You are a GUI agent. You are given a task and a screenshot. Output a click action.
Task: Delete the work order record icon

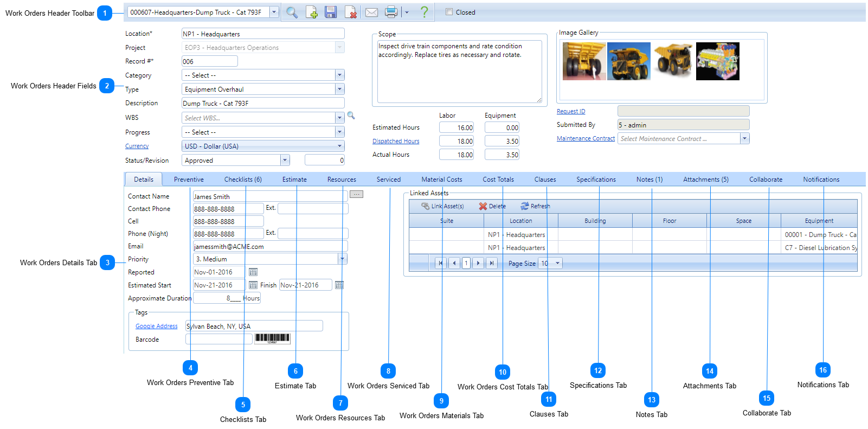click(351, 12)
